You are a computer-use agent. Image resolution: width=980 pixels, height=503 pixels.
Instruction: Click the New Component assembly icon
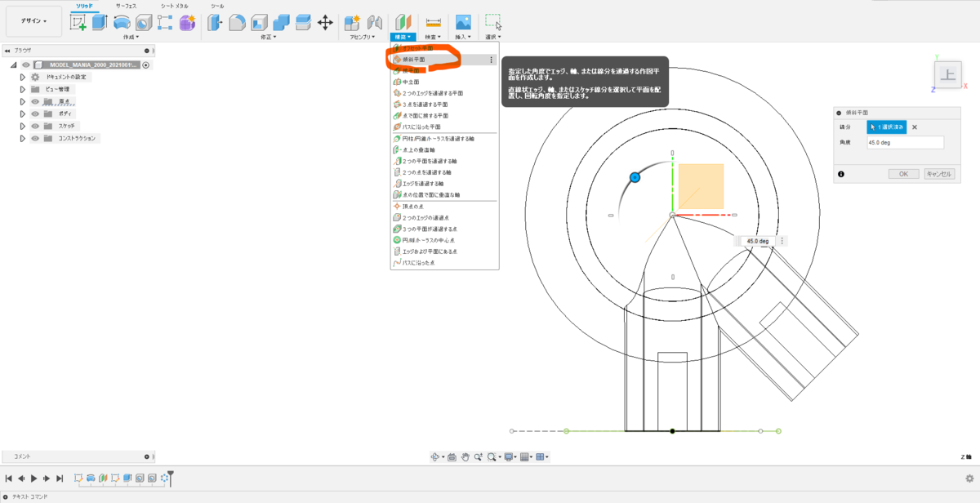tap(353, 23)
